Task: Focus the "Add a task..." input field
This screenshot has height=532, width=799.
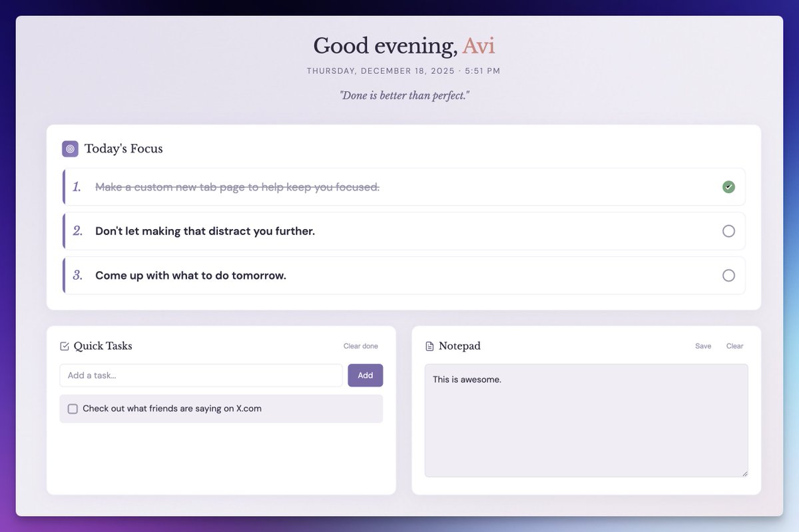Action: [x=201, y=376]
